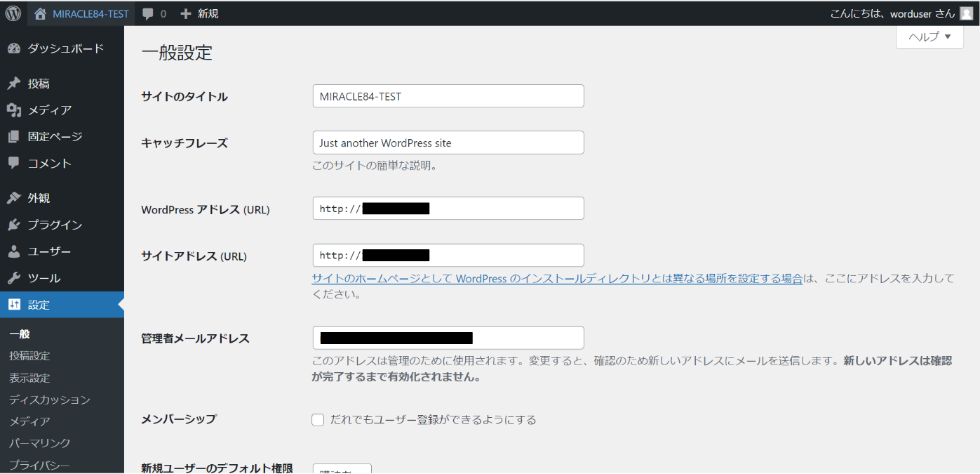Click the 新規ユーザーのデフォルト権限 label
980x474 pixels.
217,468
